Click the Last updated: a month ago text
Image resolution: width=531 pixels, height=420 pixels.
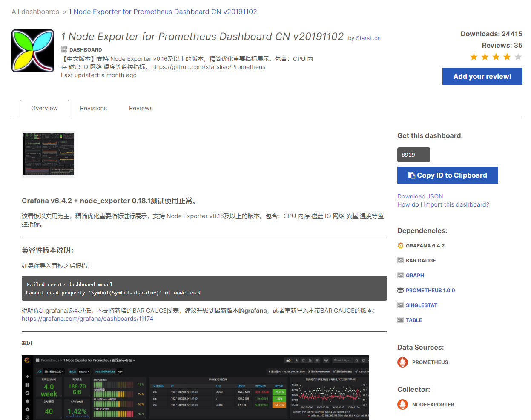click(x=99, y=75)
